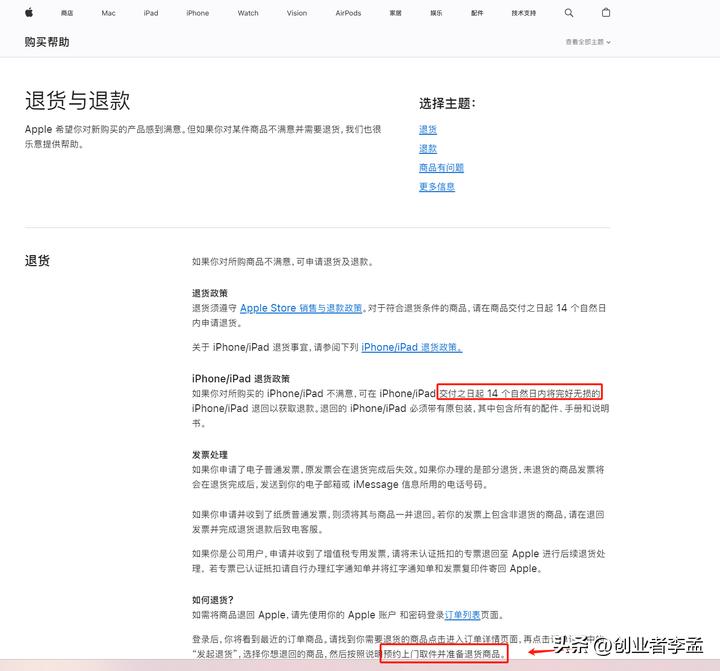
Task: Jump to the 退货 topic link
Action: [x=428, y=130]
